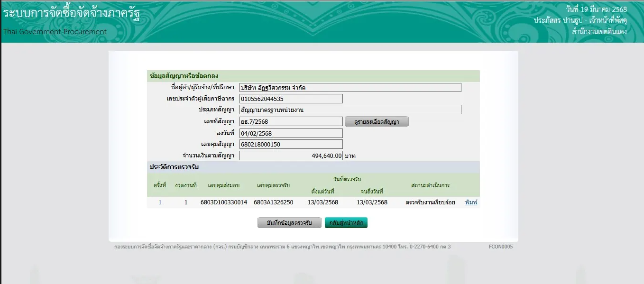Click the สถานะดำเนินการ column header
Image resolution: width=644 pixels, height=284 pixels.
(431, 185)
